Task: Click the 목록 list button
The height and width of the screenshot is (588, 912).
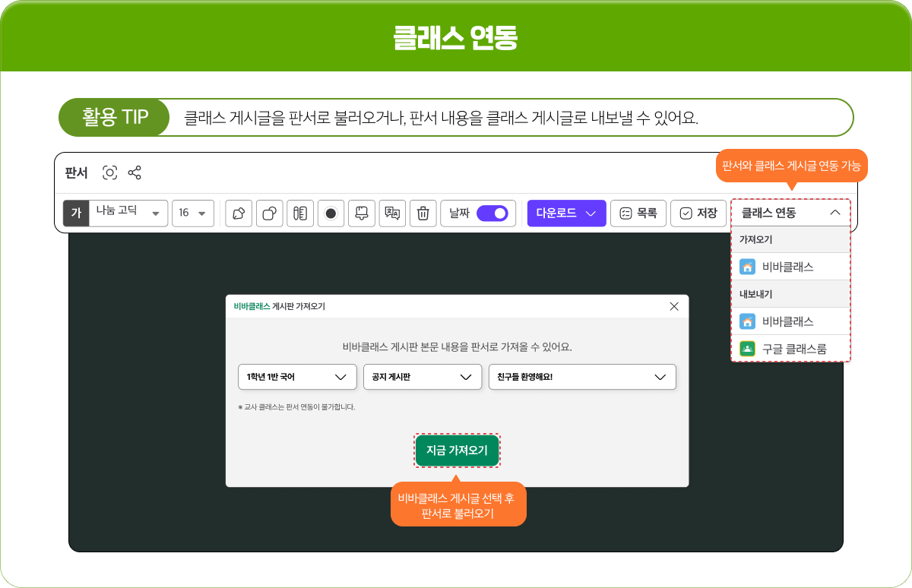Action: (x=638, y=213)
